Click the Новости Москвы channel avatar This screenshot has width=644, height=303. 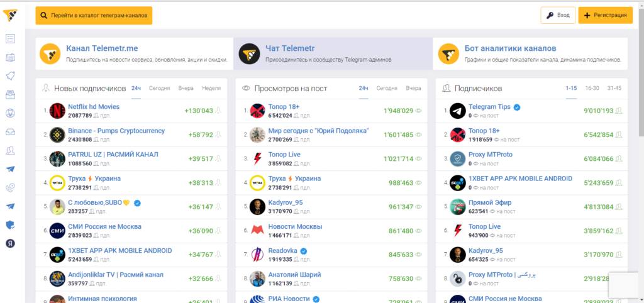[x=257, y=231]
